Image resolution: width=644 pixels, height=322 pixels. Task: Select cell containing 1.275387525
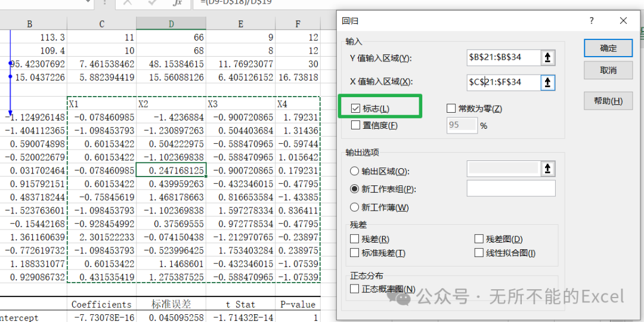[x=171, y=276]
